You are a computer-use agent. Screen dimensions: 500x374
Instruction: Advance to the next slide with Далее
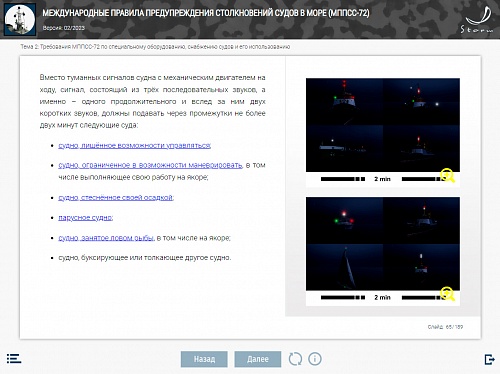point(258,359)
